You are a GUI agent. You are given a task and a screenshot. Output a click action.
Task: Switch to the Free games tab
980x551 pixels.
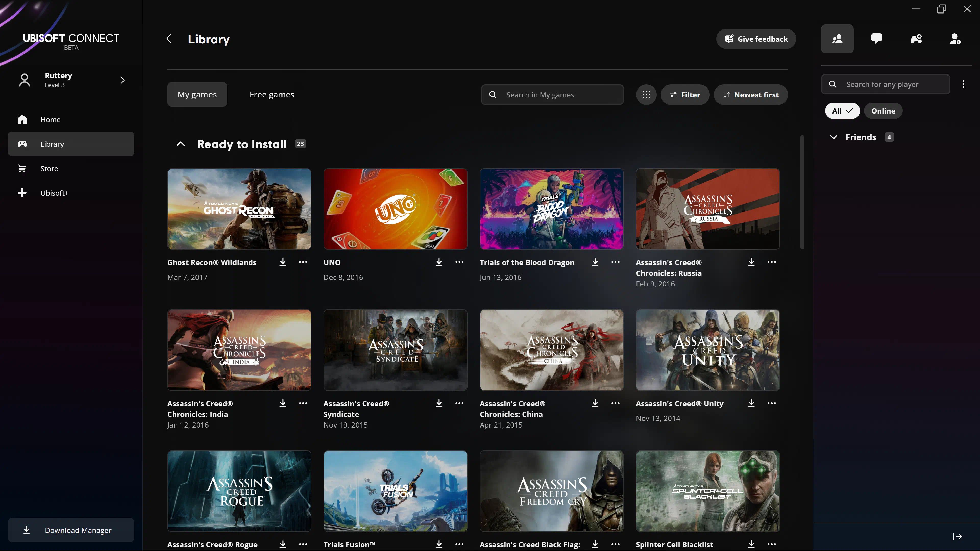pyautogui.click(x=272, y=95)
